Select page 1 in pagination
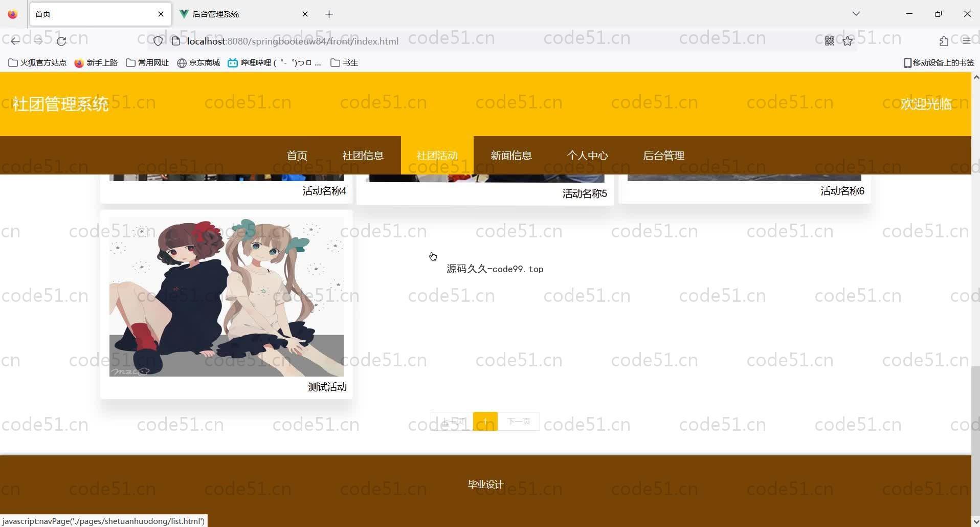This screenshot has width=980, height=527. (x=485, y=422)
